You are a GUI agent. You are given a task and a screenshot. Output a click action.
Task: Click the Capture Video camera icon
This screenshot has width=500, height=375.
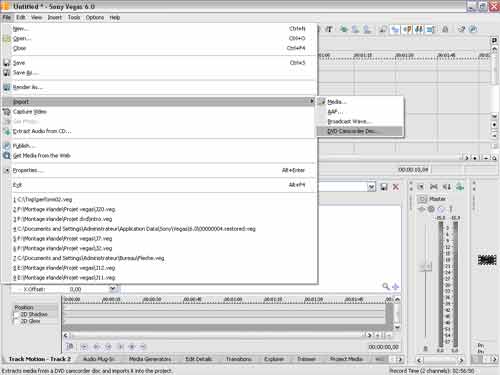[7, 112]
